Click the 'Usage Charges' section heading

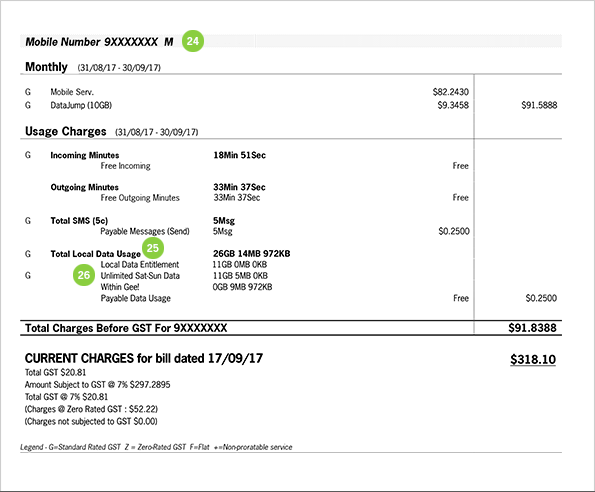pos(66,131)
